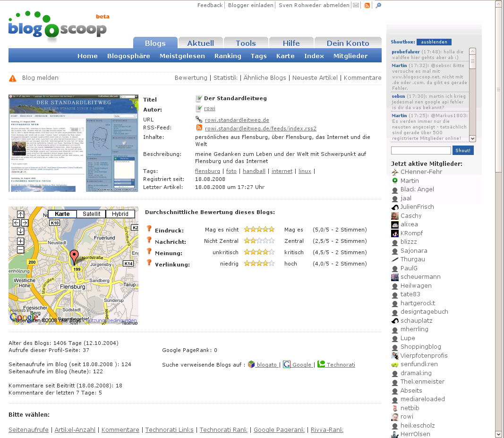Click the red location marker on the map
504x438 pixels.
point(74,257)
